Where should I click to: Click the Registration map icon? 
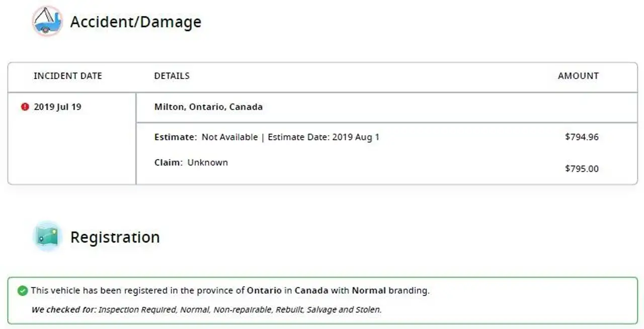point(47,236)
